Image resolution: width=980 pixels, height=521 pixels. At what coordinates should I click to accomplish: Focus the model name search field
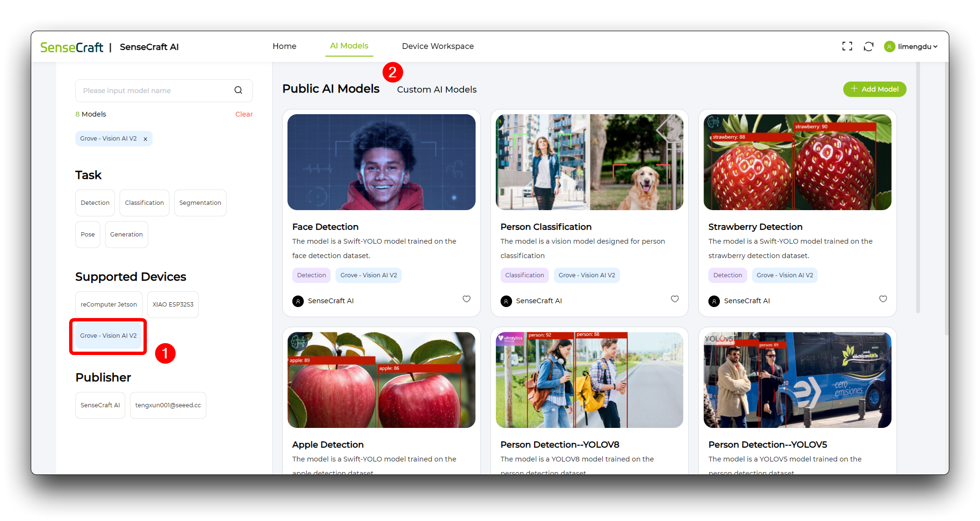pyautogui.click(x=164, y=91)
